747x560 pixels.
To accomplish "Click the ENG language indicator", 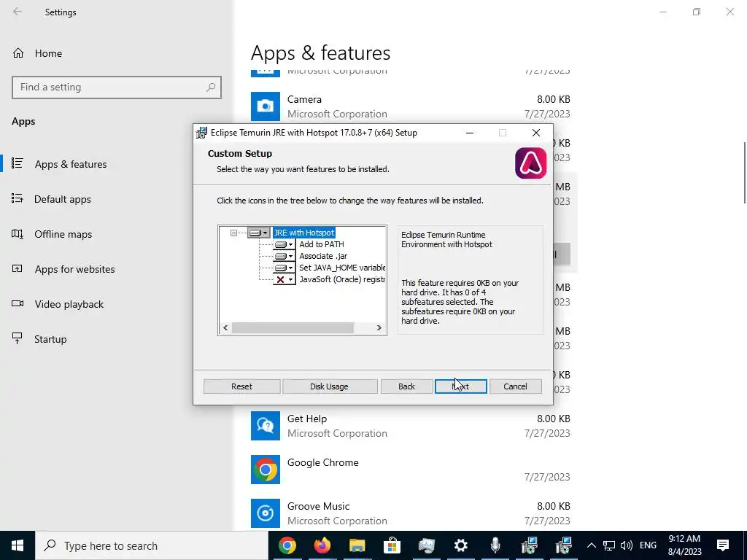I will pos(648,545).
